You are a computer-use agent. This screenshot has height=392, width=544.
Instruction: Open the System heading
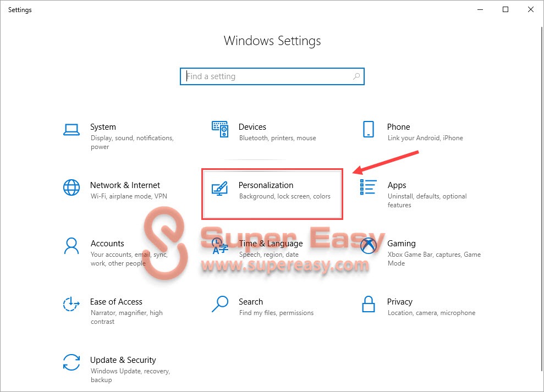[103, 127]
